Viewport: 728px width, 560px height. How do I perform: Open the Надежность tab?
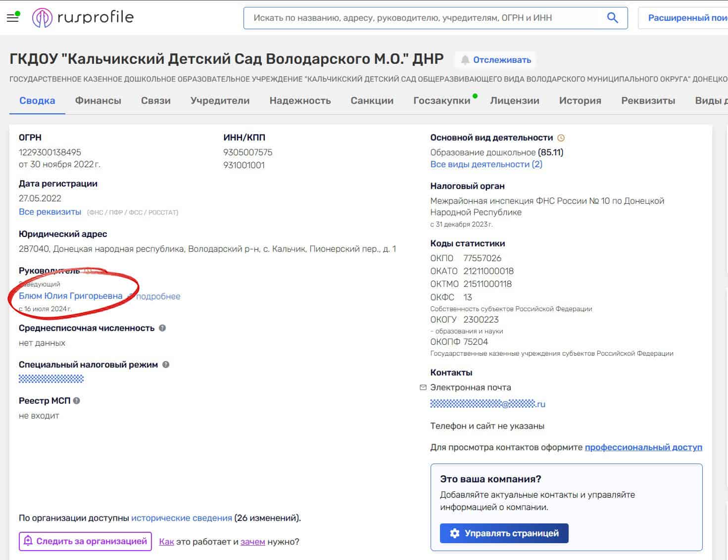point(300,100)
